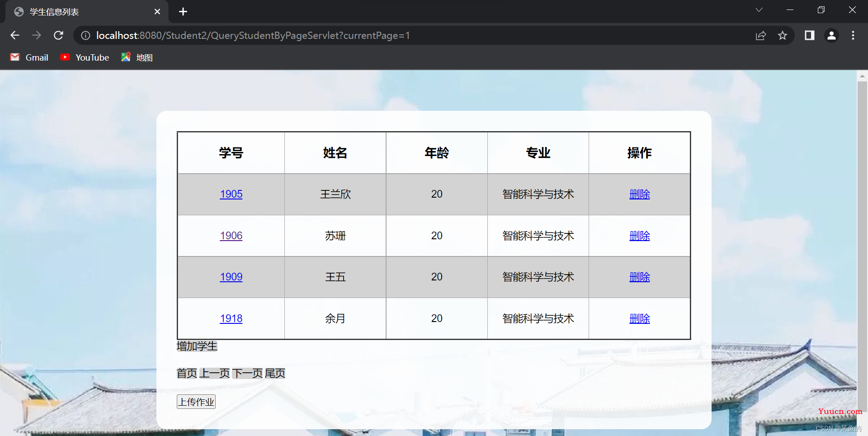868x436 pixels.
Task: Open a new tab with plus button
Action: coord(183,12)
